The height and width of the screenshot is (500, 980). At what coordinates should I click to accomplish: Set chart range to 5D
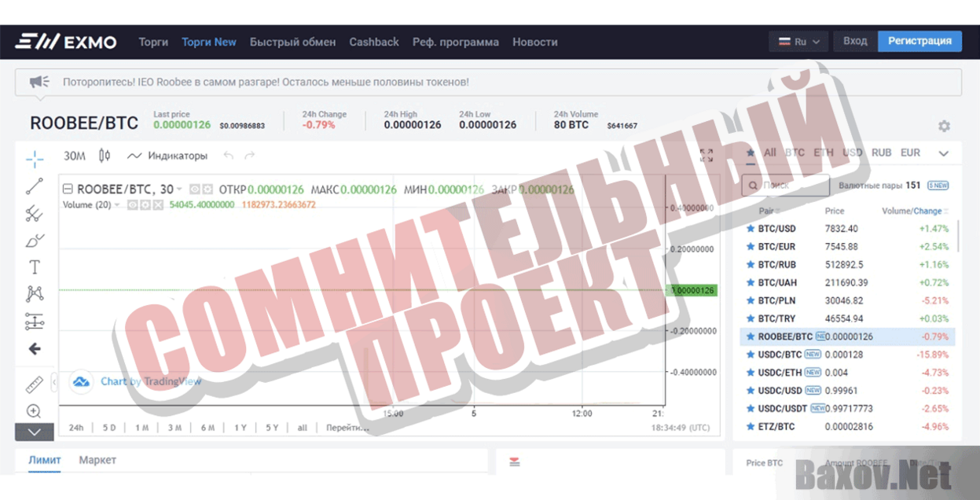[x=109, y=428]
